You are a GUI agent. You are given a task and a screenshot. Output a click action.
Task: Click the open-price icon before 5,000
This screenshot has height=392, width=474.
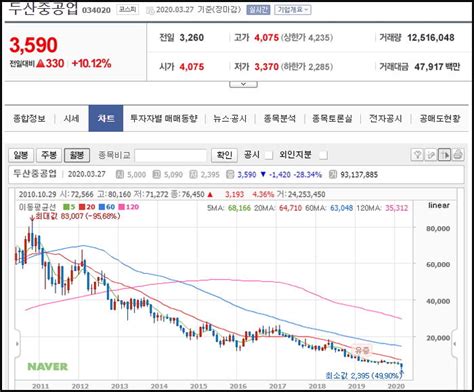(119, 174)
